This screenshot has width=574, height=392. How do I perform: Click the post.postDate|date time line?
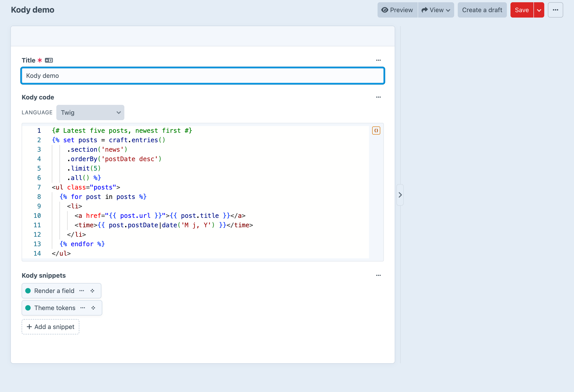click(x=164, y=225)
